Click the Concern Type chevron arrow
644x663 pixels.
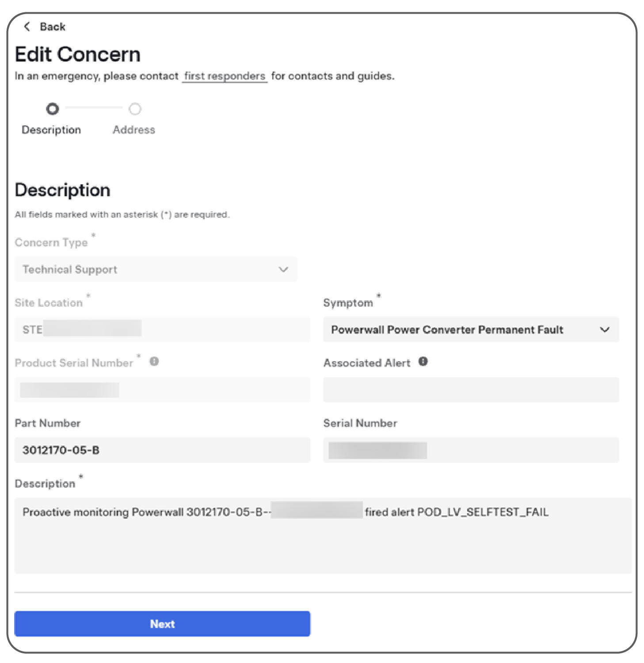coord(283,269)
